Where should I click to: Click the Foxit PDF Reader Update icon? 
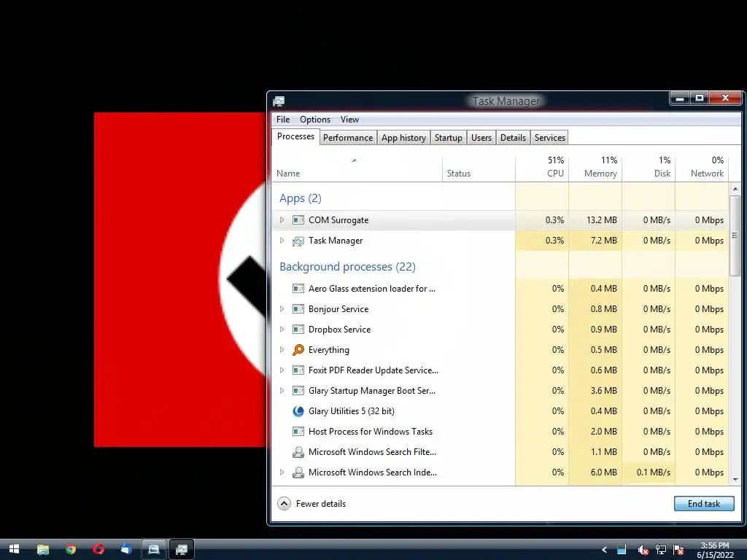[298, 370]
